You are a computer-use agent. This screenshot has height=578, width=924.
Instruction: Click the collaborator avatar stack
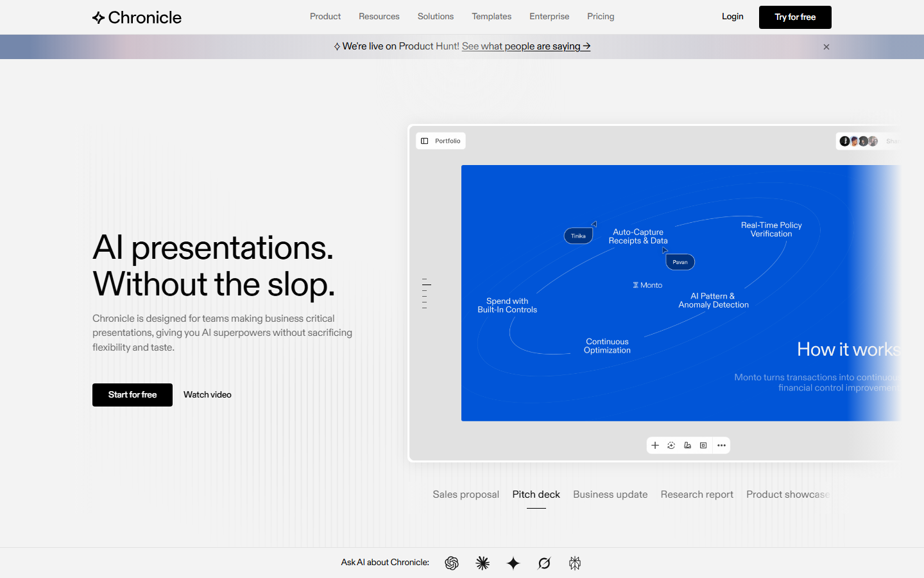[859, 141]
